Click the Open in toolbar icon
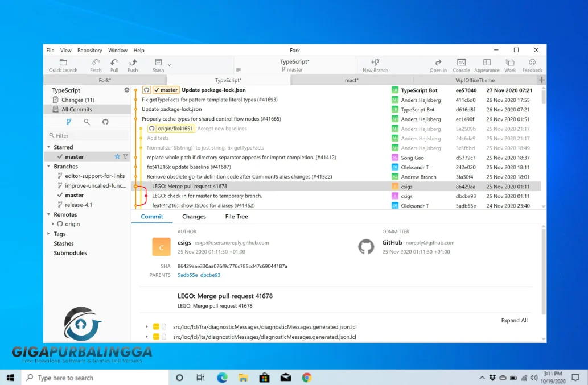The width and height of the screenshot is (588, 385). pyautogui.click(x=438, y=65)
